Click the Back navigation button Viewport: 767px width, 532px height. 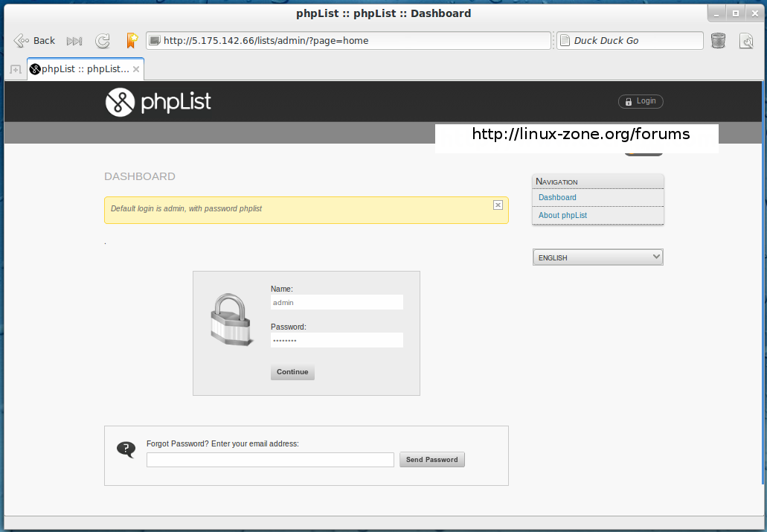(35, 41)
